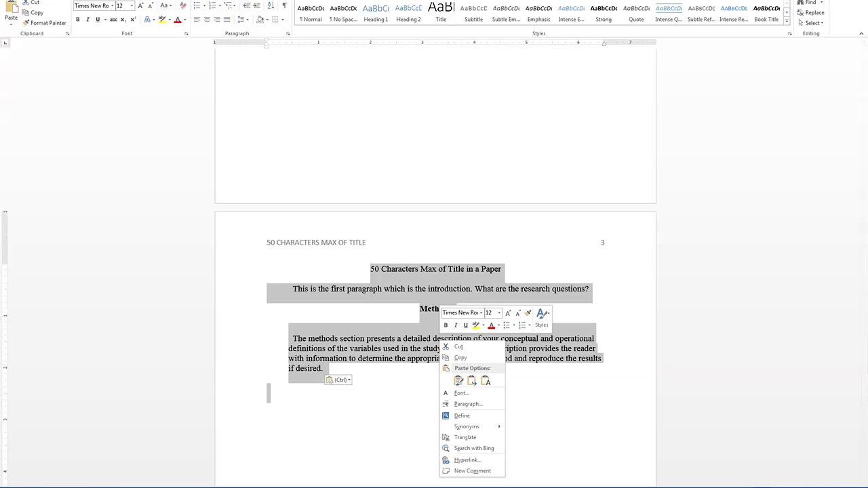Select New Comment in context menu
868x488 pixels.
(472, 470)
